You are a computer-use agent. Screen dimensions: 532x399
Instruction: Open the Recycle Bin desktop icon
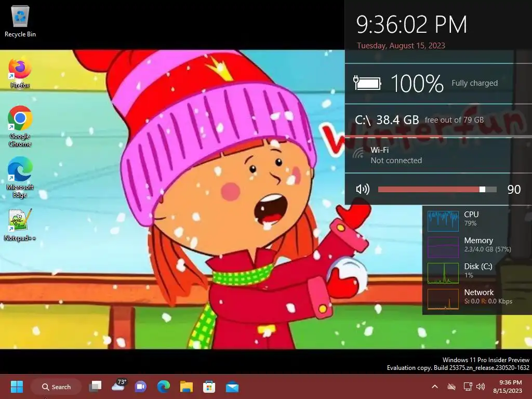tap(20, 21)
